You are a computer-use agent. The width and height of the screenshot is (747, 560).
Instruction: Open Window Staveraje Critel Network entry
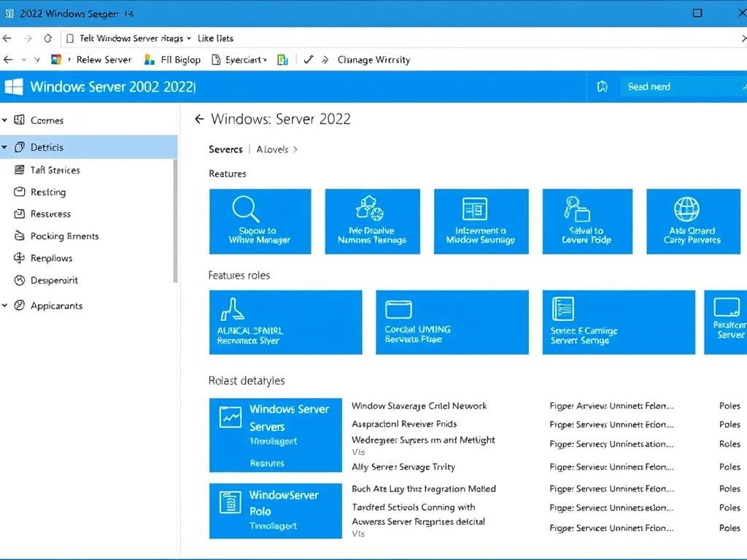point(419,405)
